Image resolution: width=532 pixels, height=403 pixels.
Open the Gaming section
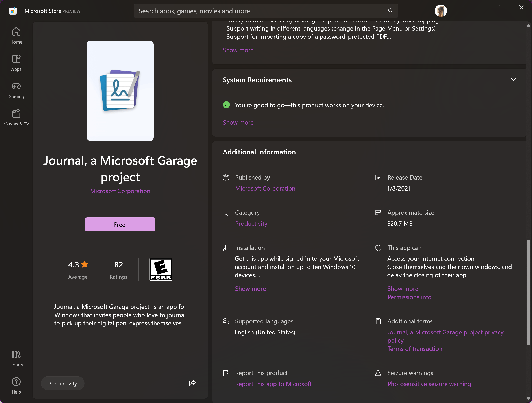(16, 90)
